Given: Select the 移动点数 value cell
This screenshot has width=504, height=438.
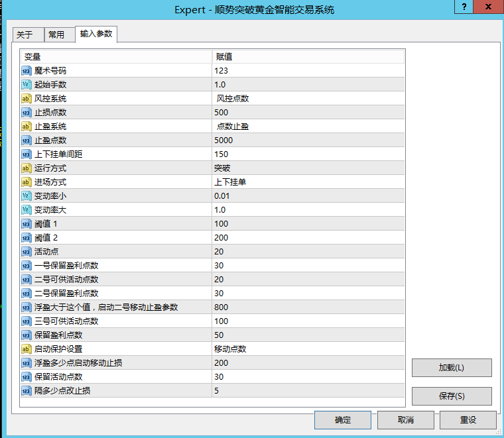Looking at the screenshot, I should click(x=308, y=349).
